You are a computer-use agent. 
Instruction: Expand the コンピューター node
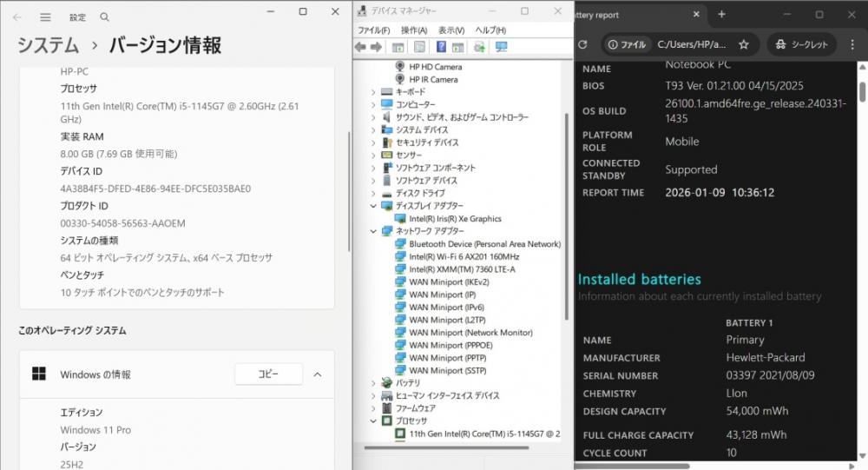[373, 105]
